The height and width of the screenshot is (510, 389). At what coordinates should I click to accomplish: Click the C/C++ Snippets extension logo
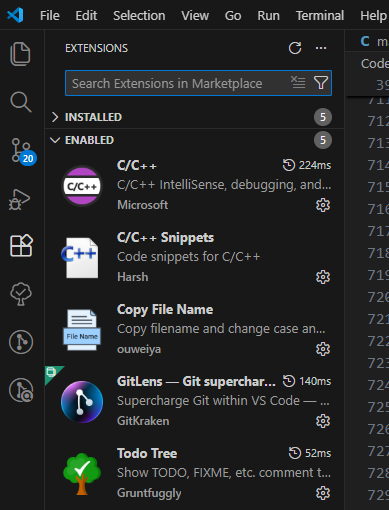click(x=80, y=258)
